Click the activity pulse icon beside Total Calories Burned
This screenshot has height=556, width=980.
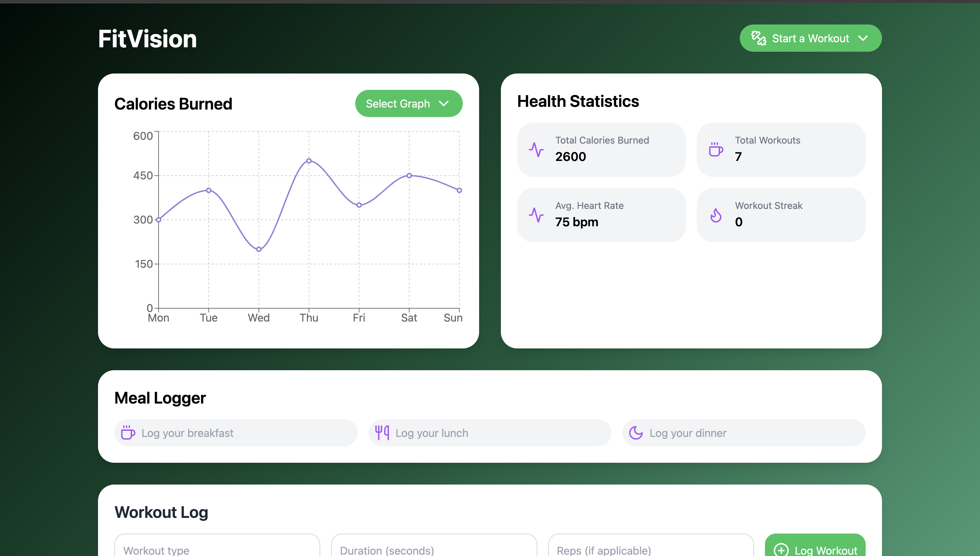[536, 150]
